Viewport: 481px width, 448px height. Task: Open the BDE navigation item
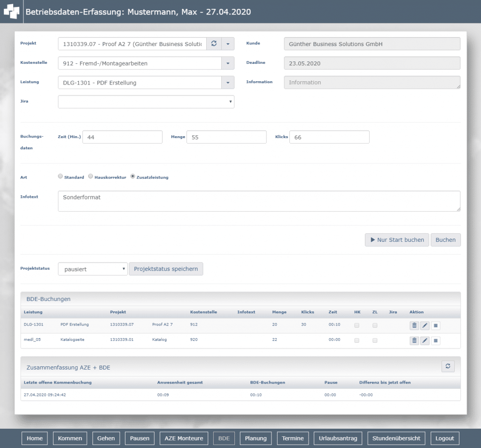coord(224,438)
